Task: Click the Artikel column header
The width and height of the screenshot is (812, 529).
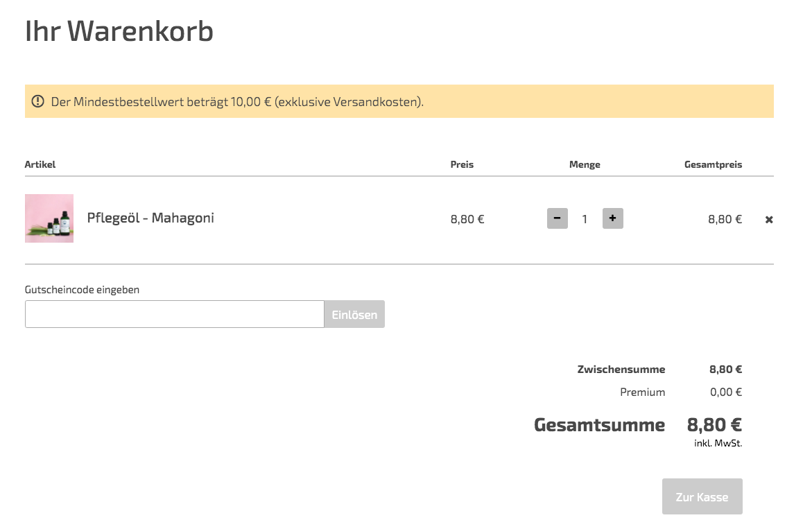Action: click(40, 164)
